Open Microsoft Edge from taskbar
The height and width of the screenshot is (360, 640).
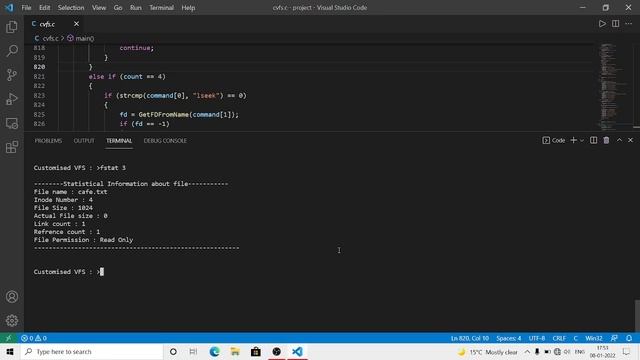click(214, 351)
